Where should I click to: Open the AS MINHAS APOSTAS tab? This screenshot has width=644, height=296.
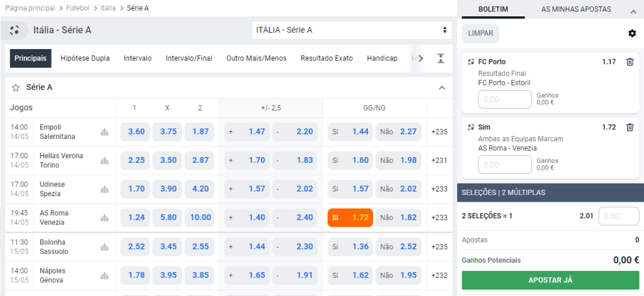point(575,9)
